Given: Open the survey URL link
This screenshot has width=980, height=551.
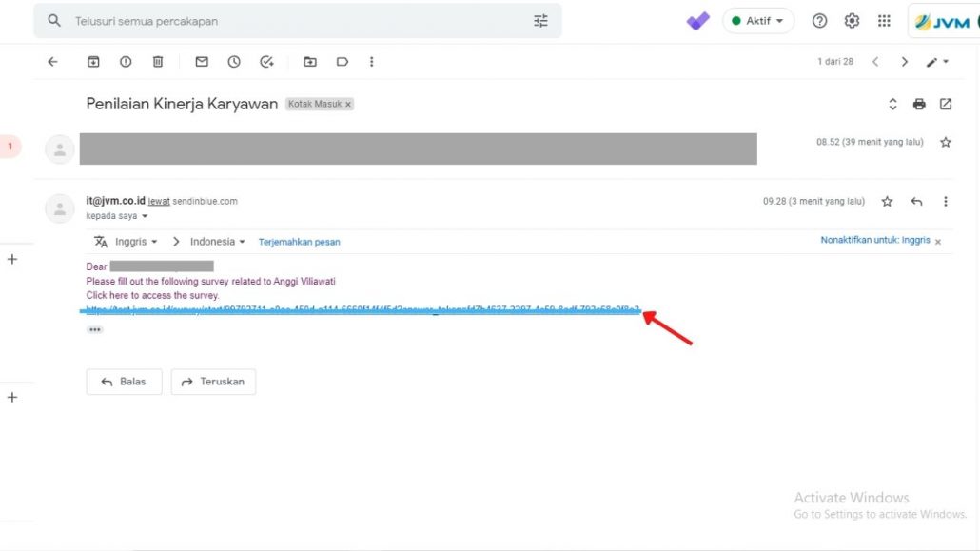Looking at the screenshot, I should [x=363, y=309].
